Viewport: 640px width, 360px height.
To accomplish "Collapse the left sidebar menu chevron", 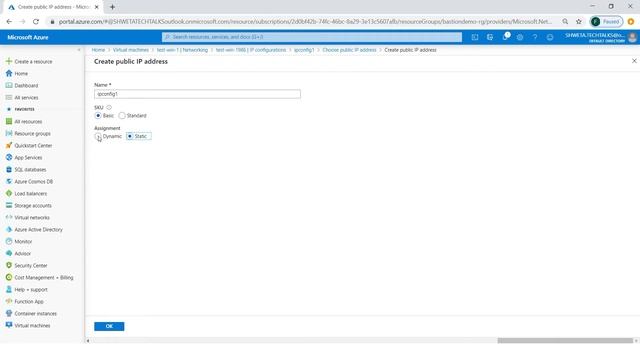I will point(79,50).
